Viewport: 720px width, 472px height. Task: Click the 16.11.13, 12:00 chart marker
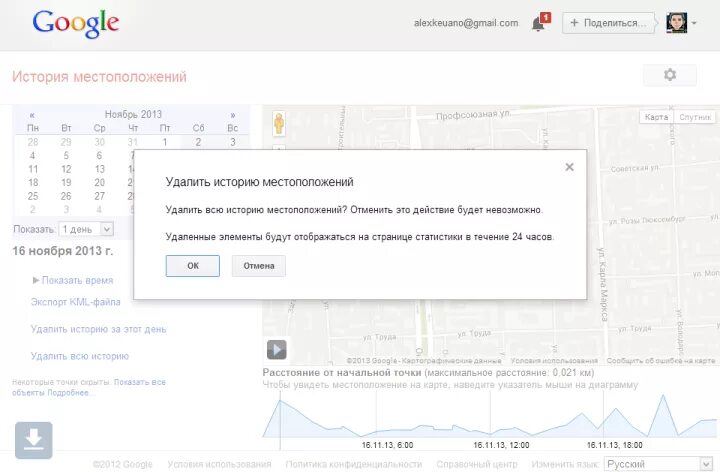click(501, 445)
